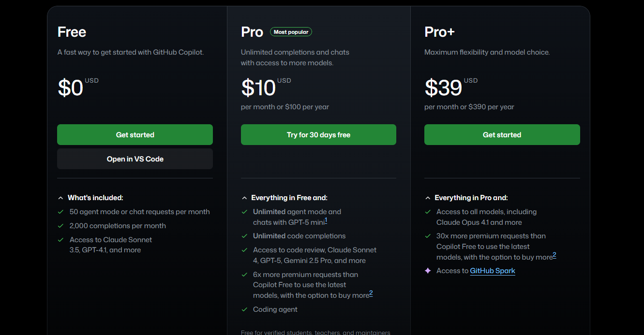
Task: Click checkmark beside 30x more premium requests
Action: [x=428, y=236]
